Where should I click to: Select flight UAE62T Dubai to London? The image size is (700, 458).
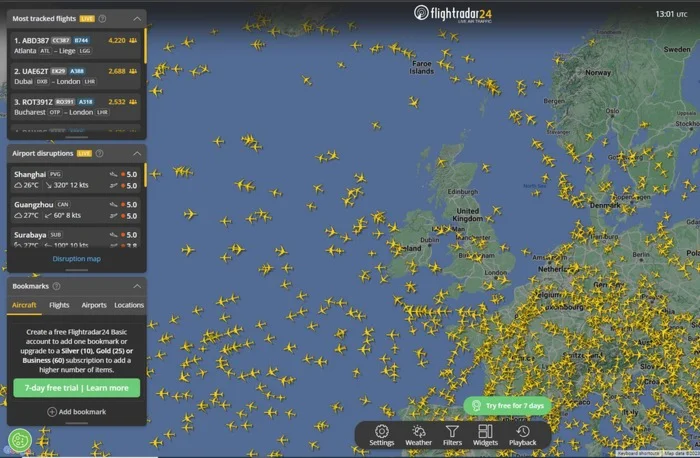pos(75,76)
